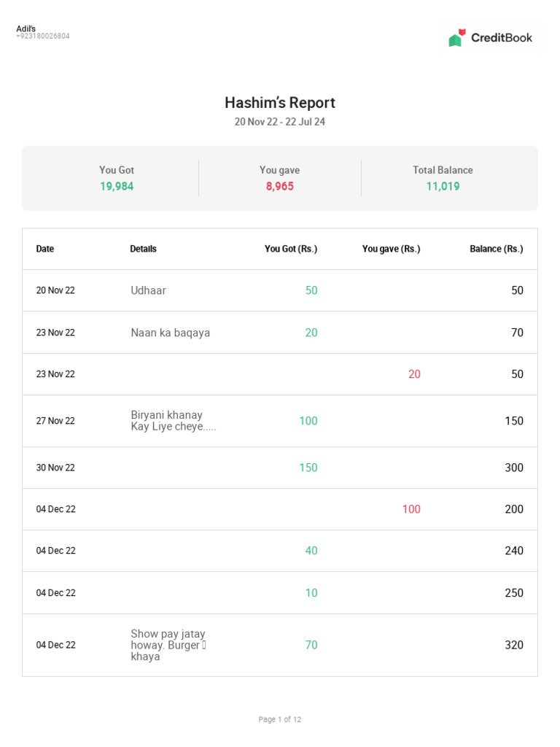Click the Balance (Rs.) column header
The height and width of the screenshot is (747, 560).
pos(497,249)
